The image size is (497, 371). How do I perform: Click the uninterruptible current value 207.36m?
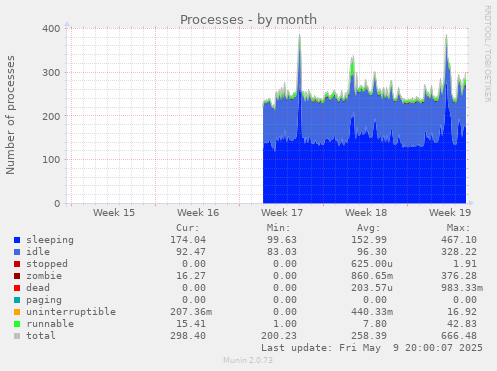tap(191, 312)
